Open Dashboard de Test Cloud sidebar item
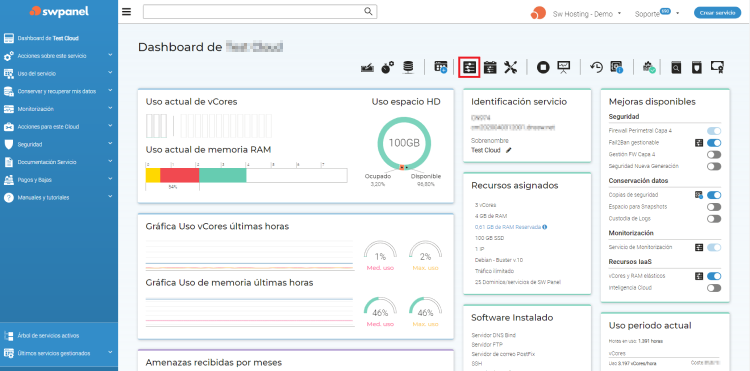The image size is (750, 371). pos(59,38)
